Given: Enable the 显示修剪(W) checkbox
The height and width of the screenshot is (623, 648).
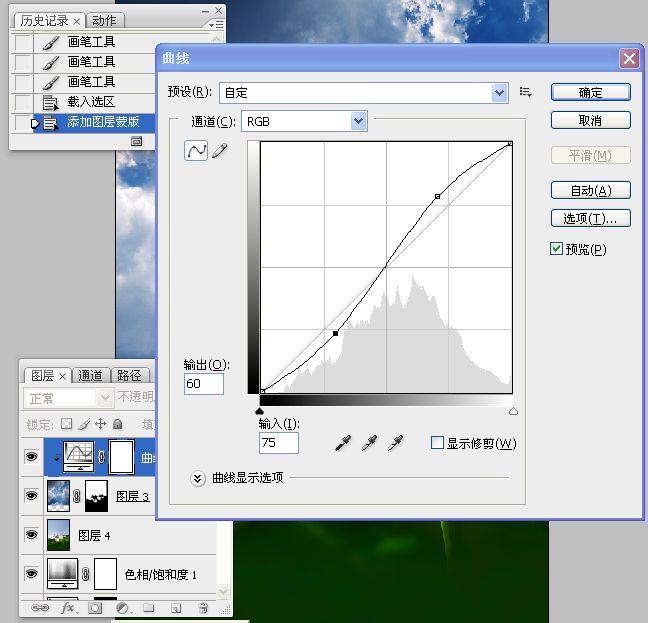Looking at the screenshot, I should (437, 443).
